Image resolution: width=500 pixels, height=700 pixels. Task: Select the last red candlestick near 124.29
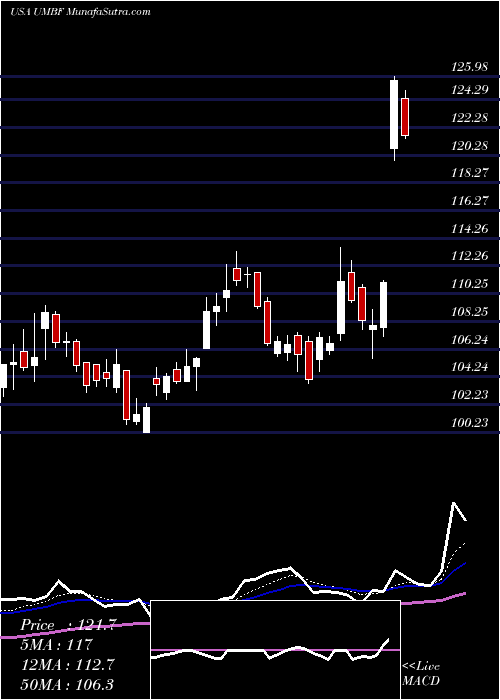pos(405,117)
